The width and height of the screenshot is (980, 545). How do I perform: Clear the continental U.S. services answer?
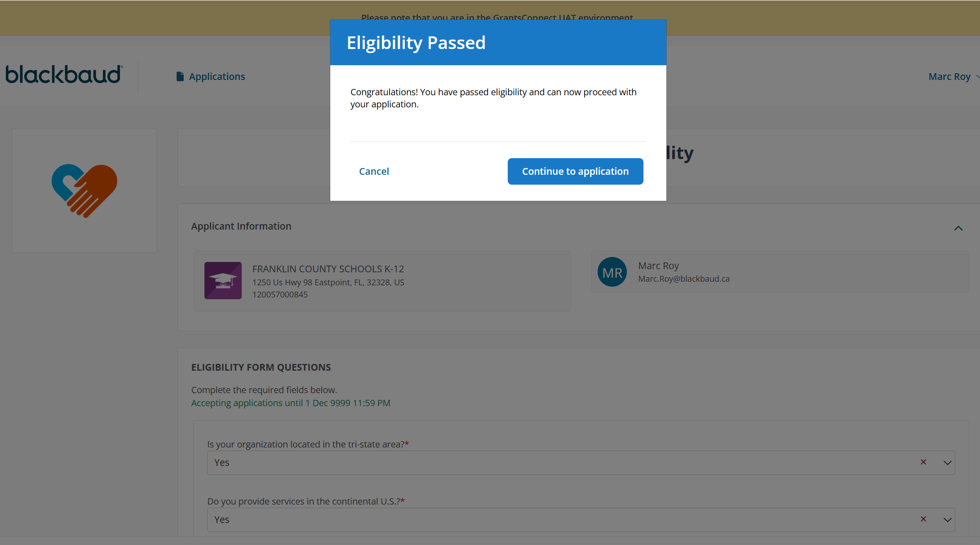click(x=923, y=519)
